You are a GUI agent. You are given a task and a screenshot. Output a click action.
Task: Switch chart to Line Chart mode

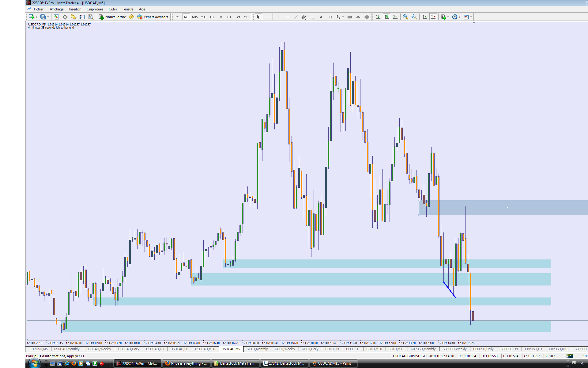click(x=395, y=17)
